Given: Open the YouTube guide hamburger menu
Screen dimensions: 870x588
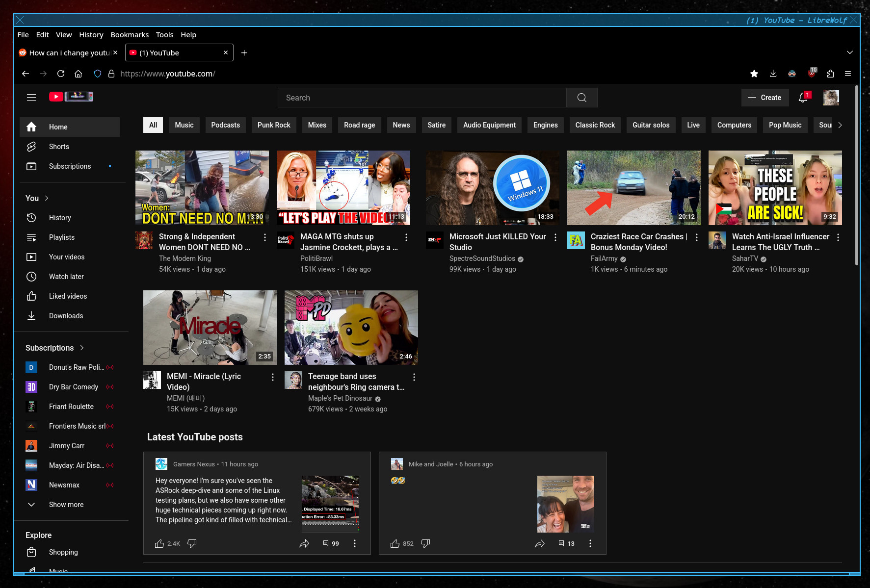Looking at the screenshot, I should point(31,97).
